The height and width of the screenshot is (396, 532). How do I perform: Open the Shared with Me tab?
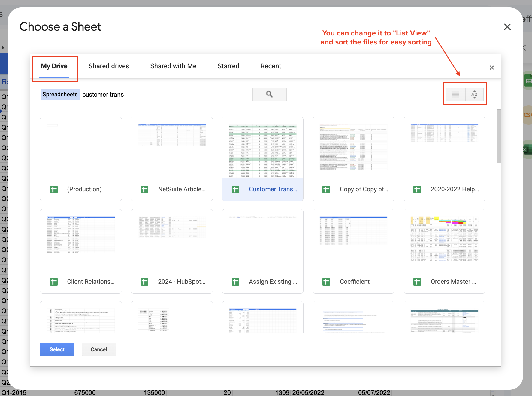point(173,66)
